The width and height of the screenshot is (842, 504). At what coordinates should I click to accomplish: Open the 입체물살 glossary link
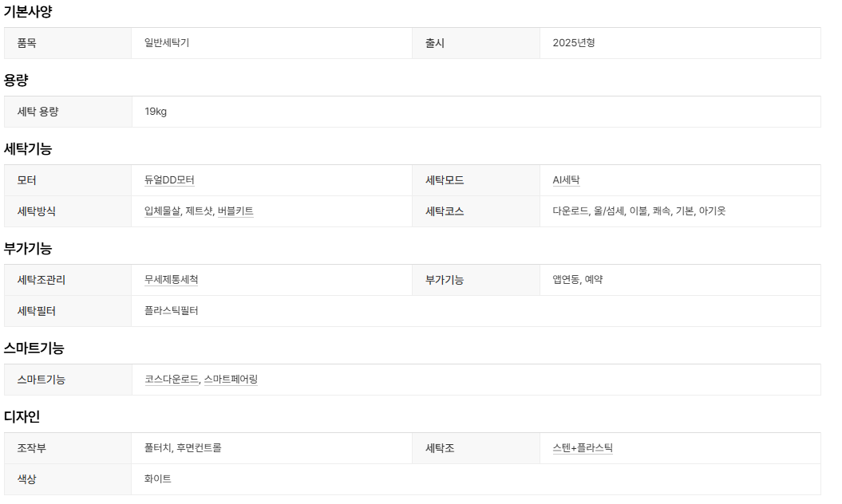[x=163, y=211]
